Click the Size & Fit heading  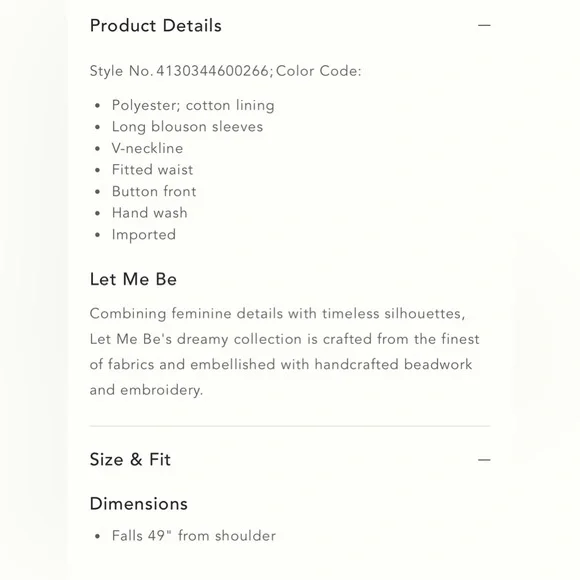click(130, 460)
